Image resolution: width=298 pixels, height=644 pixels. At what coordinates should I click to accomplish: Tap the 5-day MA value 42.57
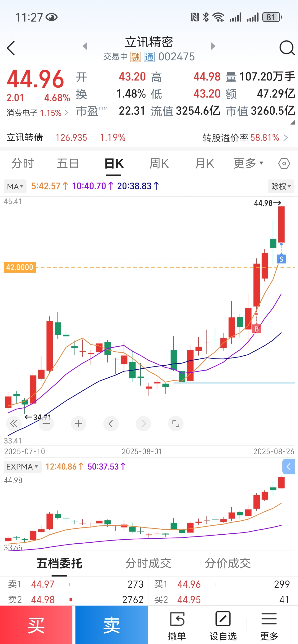(x=50, y=186)
